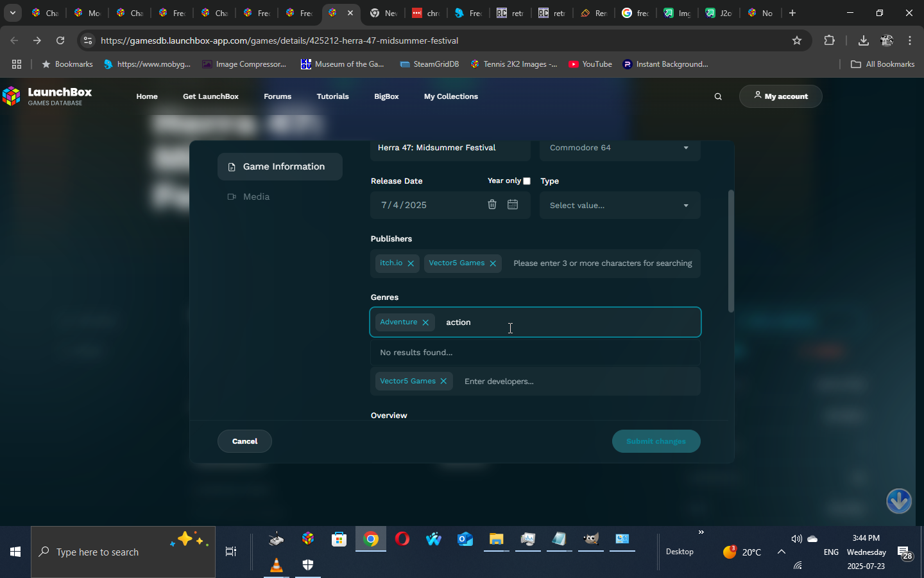
Task: Open the Museum of the Ga... bookmark
Action: click(343, 64)
